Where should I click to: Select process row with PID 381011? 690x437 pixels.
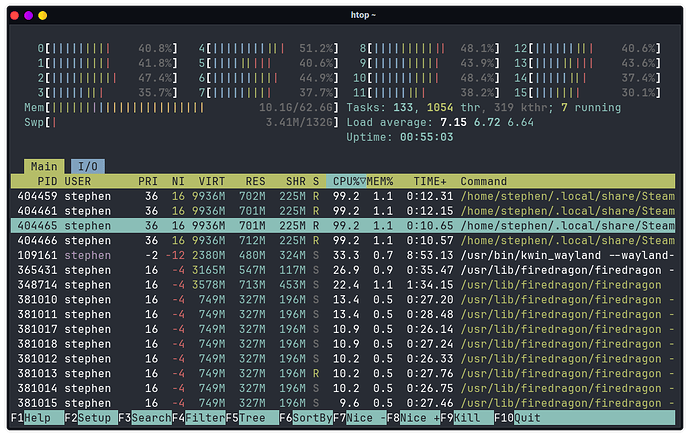(343, 315)
